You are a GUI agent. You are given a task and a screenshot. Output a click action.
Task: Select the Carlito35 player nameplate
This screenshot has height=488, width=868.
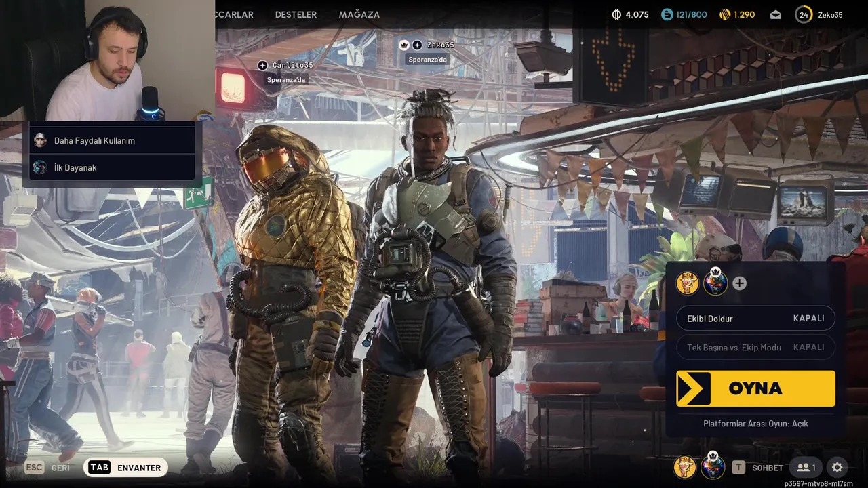(x=292, y=65)
